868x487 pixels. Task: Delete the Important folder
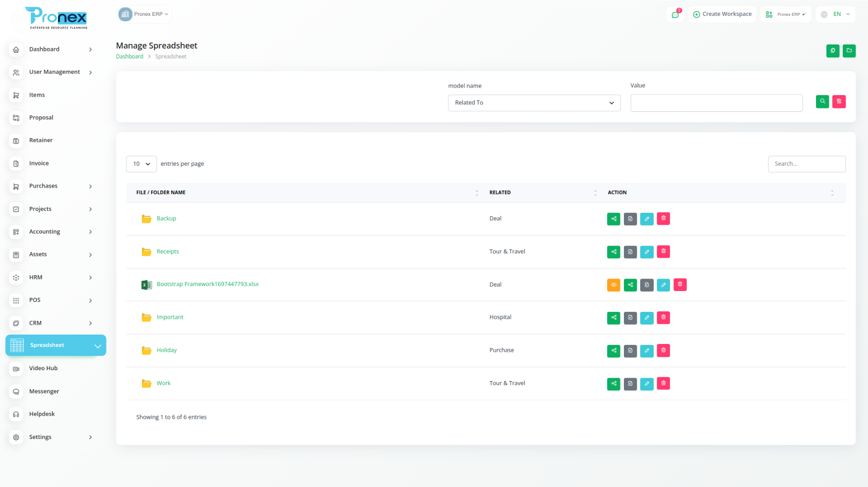click(x=664, y=317)
